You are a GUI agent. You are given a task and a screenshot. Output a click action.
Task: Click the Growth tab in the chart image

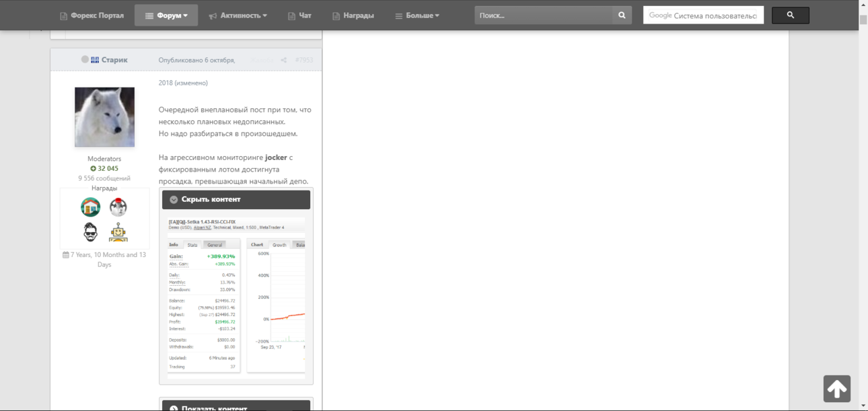pyautogui.click(x=279, y=245)
